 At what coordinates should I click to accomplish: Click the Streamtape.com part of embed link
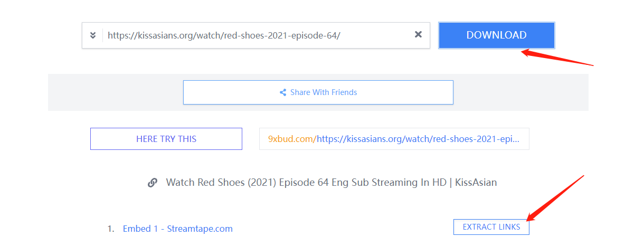point(200,229)
